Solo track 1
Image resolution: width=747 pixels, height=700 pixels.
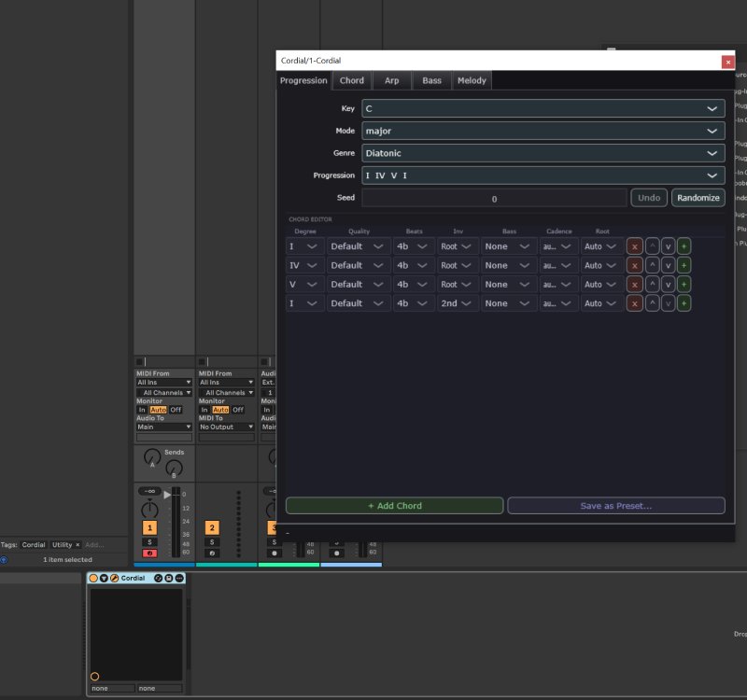[149, 542]
